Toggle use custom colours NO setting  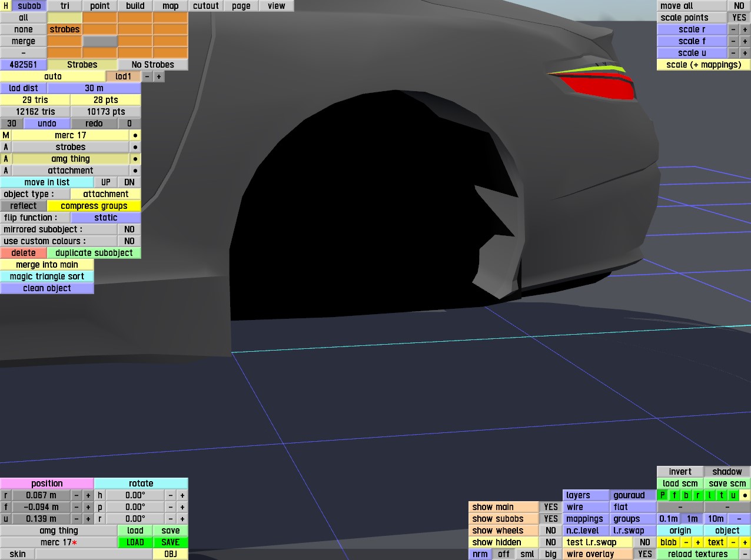(x=129, y=241)
